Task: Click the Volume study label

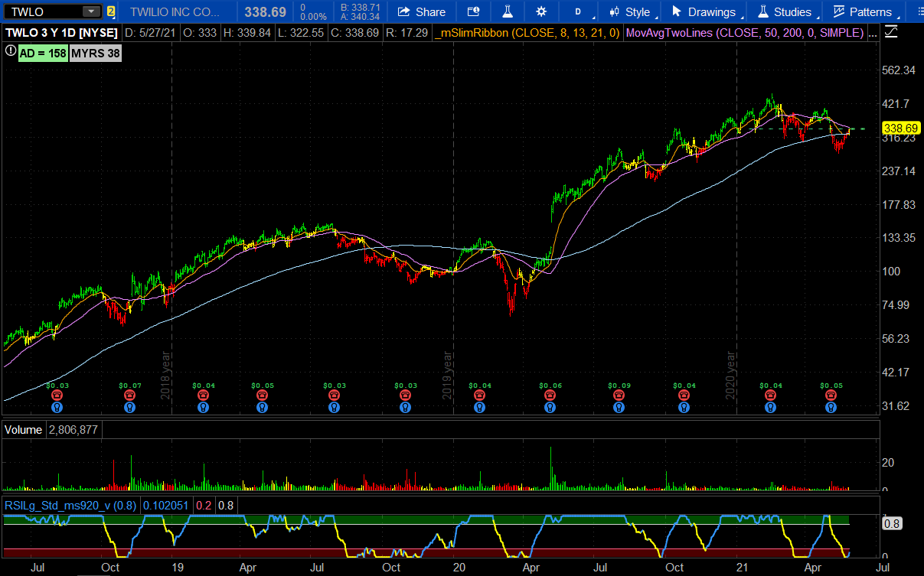Action: [x=24, y=430]
